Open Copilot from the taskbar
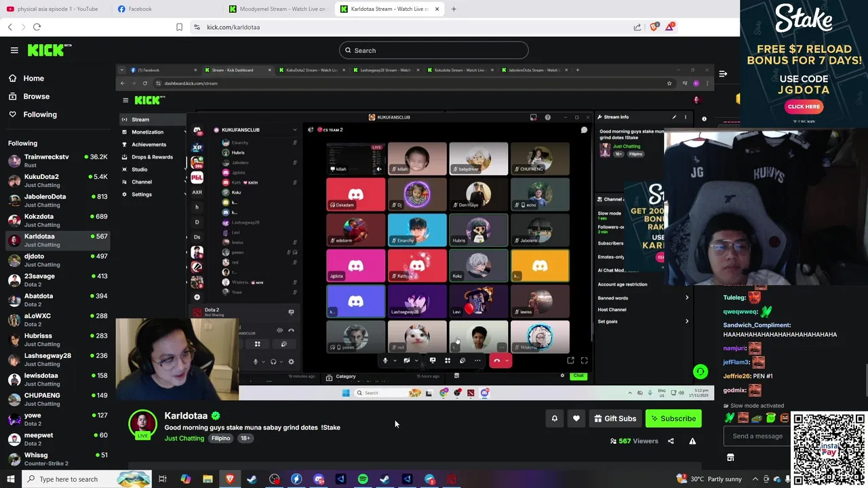Viewport: 868px width, 488px height. point(185,479)
